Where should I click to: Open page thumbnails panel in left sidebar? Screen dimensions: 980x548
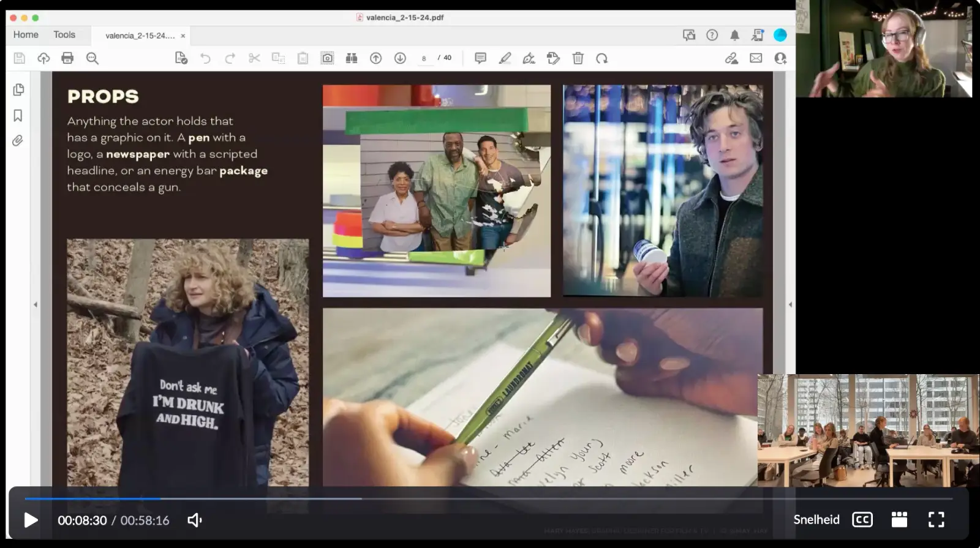pyautogui.click(x=18, y=90)
